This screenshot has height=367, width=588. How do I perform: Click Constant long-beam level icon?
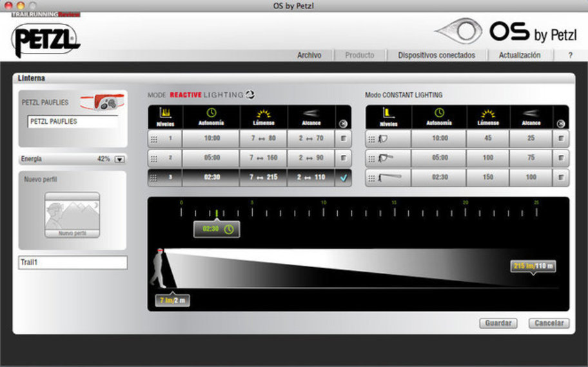tap(389, 178)
